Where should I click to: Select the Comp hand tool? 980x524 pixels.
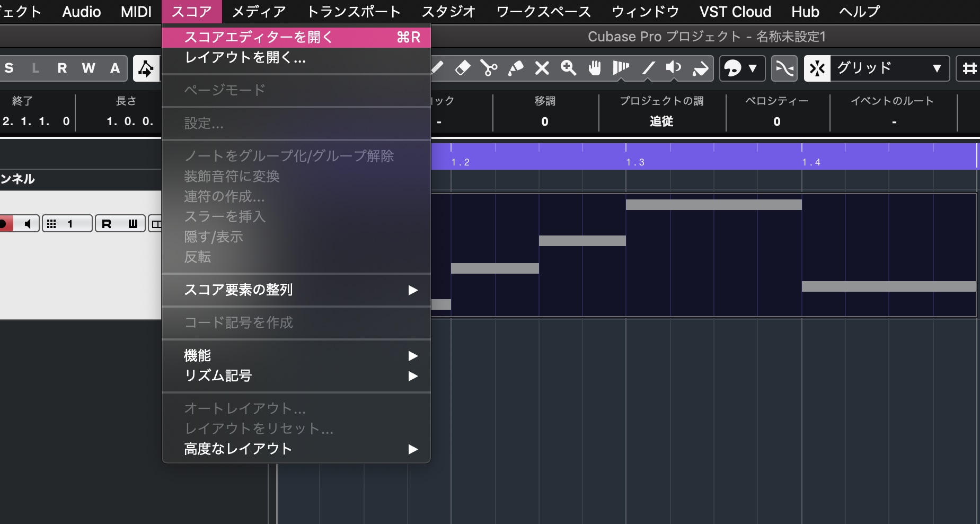[x=595, y=68]
